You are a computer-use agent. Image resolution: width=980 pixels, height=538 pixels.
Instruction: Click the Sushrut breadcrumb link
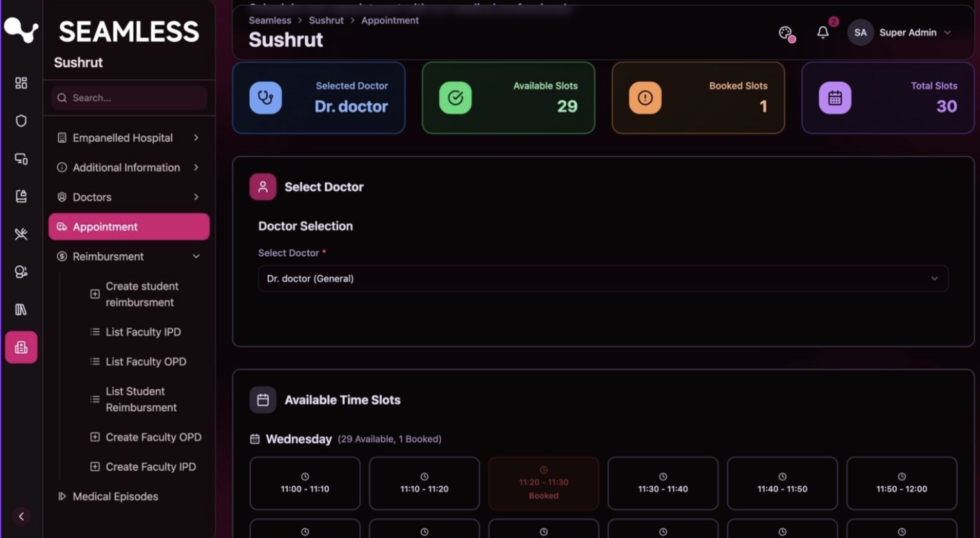(x=326, y=20)
